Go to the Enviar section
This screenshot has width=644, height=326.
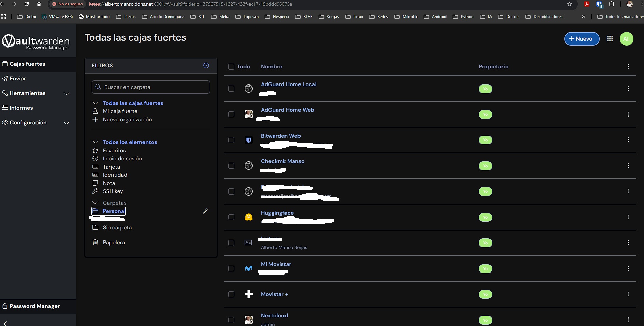(x=18, y=78)
